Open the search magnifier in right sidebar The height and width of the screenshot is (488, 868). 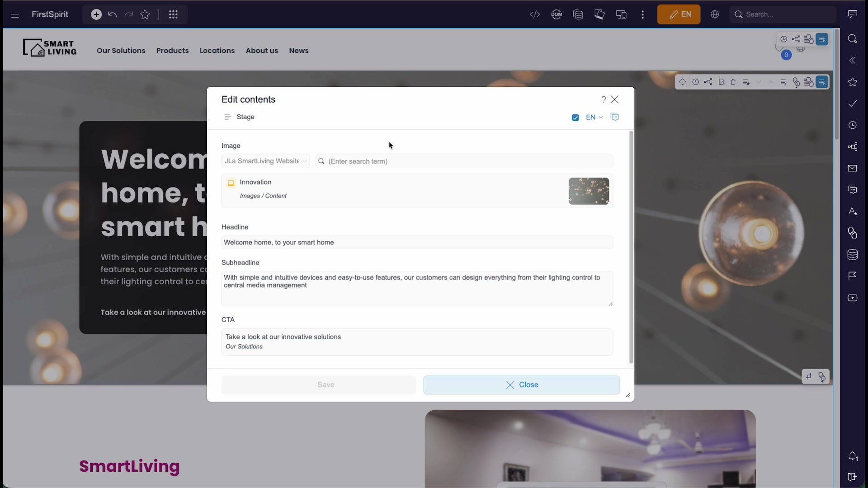pyautogui.click(x=853, y=39)
